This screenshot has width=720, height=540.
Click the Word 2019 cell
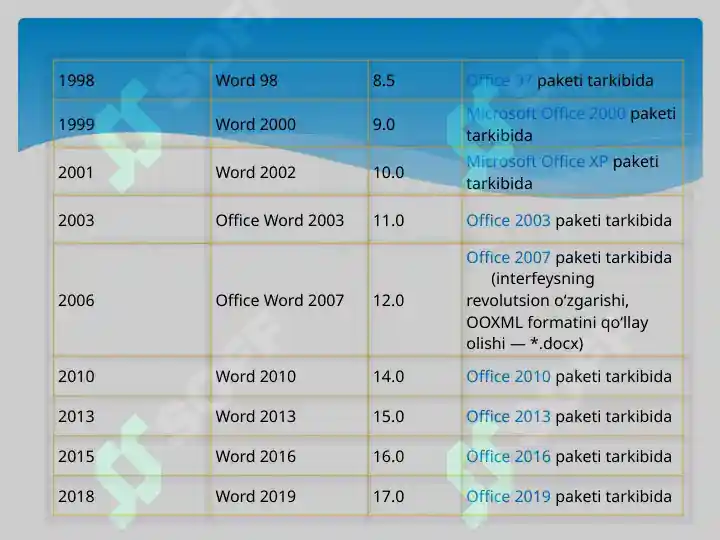(x=289, y=496)
